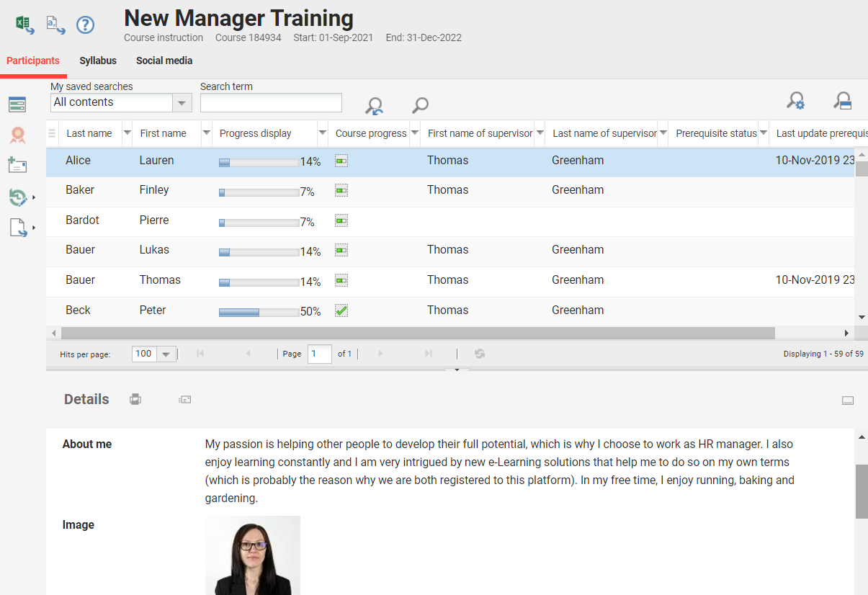The height and width of the screenshot is (595, 868).
Task: Click the reset search icon
Action: [374, 106]
